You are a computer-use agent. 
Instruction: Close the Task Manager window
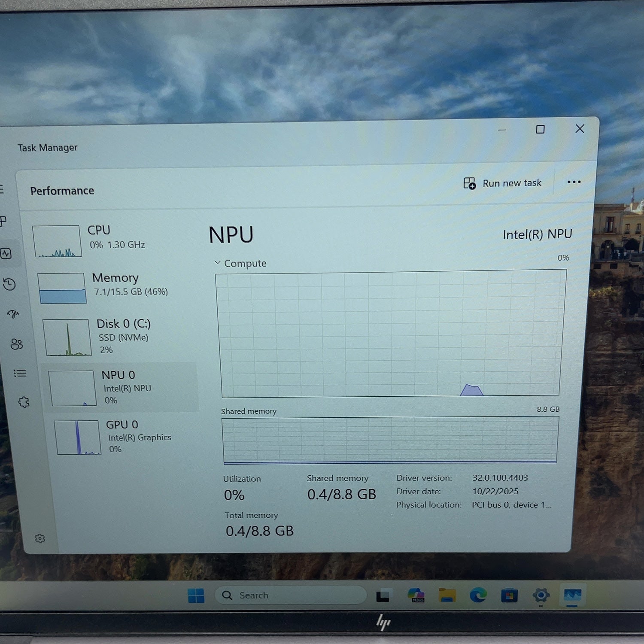pyautogui.click(x=580, y=129)
